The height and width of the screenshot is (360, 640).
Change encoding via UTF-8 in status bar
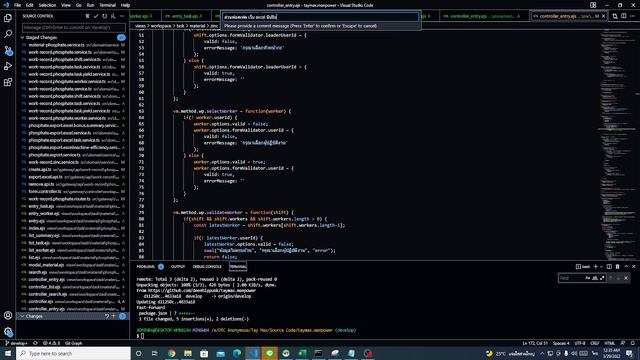click(x=580, y=343)
